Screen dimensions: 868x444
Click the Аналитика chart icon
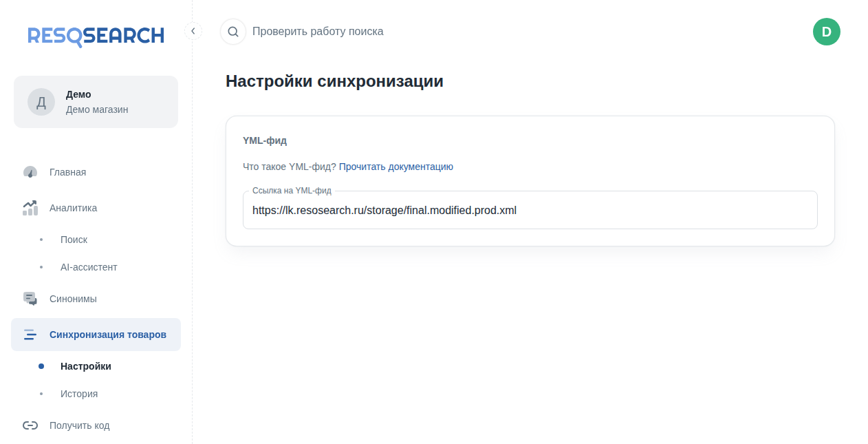click(x=30, y=208)
